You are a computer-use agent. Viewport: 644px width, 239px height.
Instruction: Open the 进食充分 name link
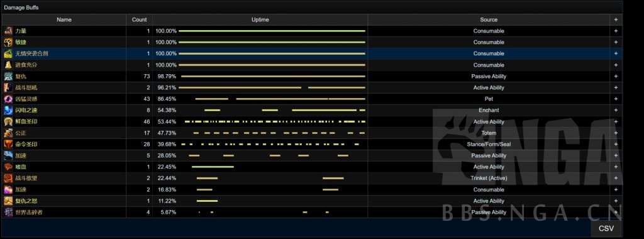26,65
